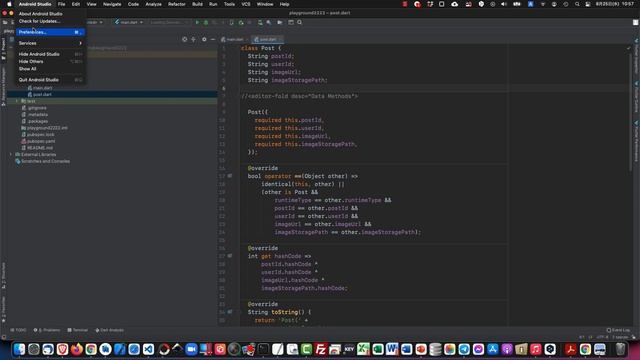This screenshot has width=640, height=360.
Task: Open the Problems tool window
Action: (x=47, y=330)
